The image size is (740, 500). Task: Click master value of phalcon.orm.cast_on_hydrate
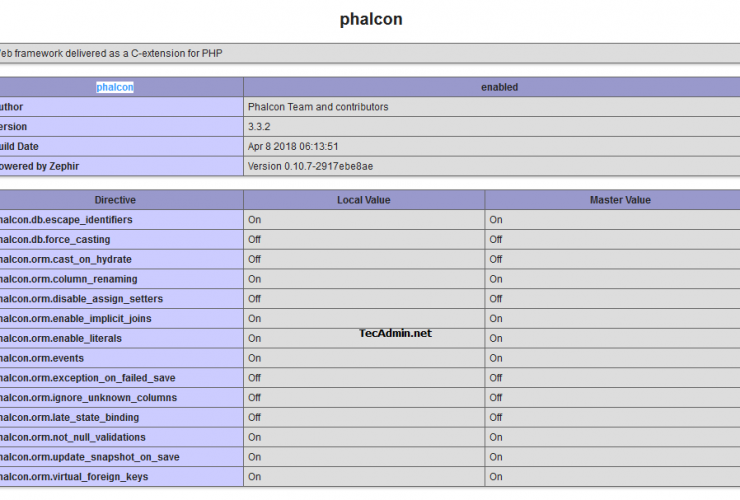(x=496, y=259)
